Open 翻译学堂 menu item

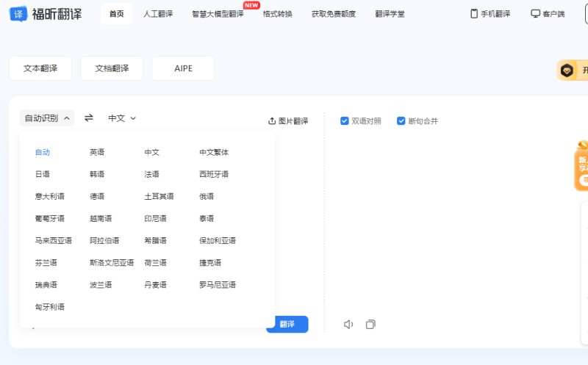point(390,14)
